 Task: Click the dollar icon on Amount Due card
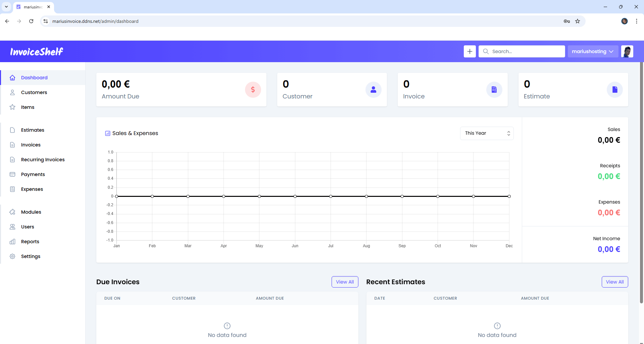(x=253, y=90)
